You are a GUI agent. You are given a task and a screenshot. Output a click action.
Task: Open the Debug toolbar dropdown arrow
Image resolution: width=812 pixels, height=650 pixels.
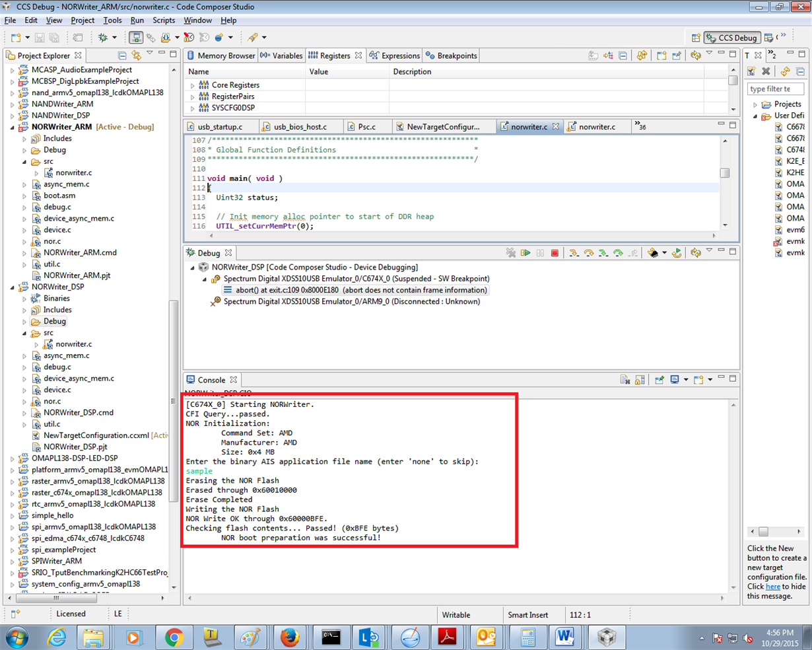coord(114,38)
